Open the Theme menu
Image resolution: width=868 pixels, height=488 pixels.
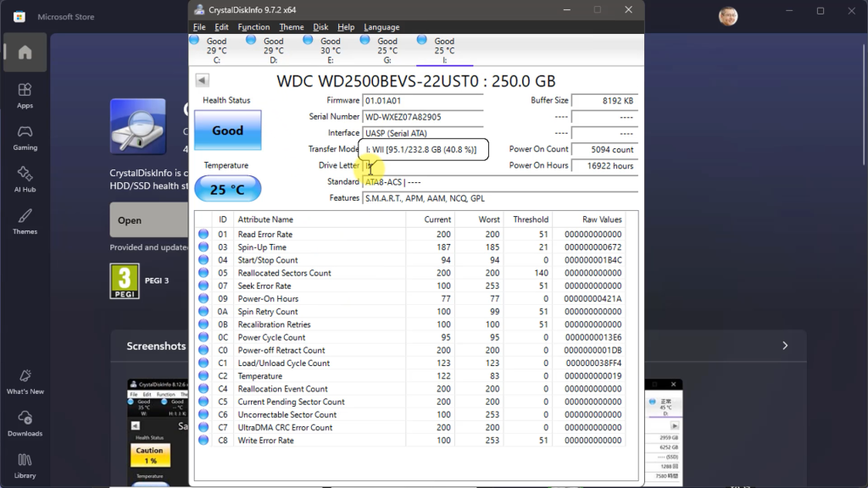pos(292,27)
